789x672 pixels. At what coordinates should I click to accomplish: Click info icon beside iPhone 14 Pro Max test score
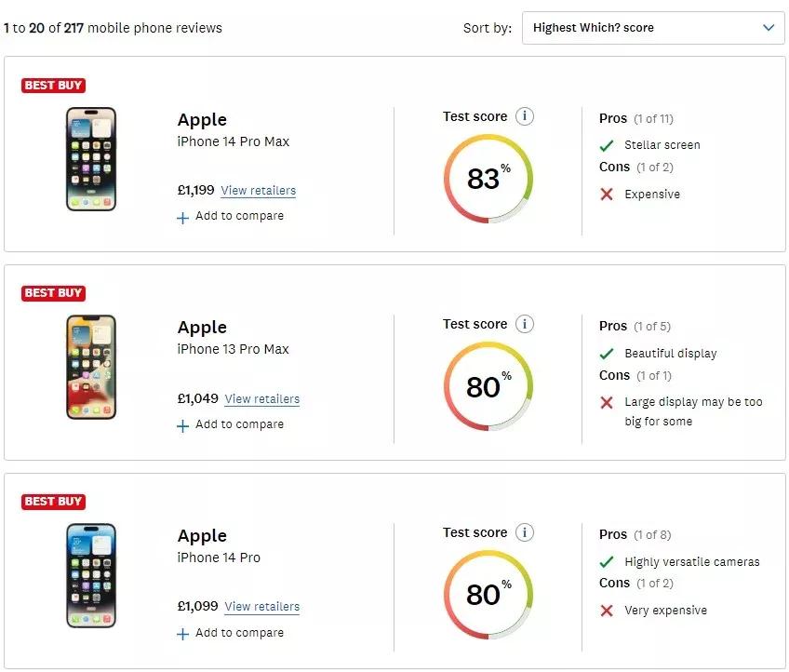click(x=525, y=116)
